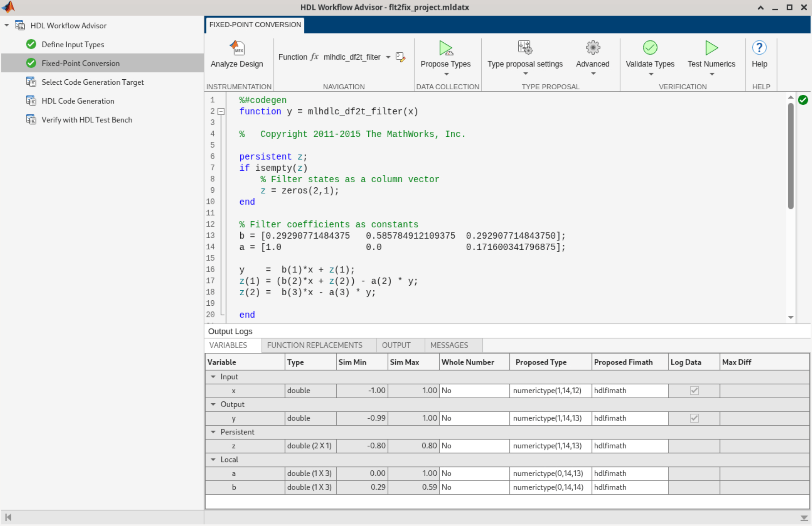Open Select Code Generation Target step
Viewport: 812px width, 526px height.
coord(93,82)
